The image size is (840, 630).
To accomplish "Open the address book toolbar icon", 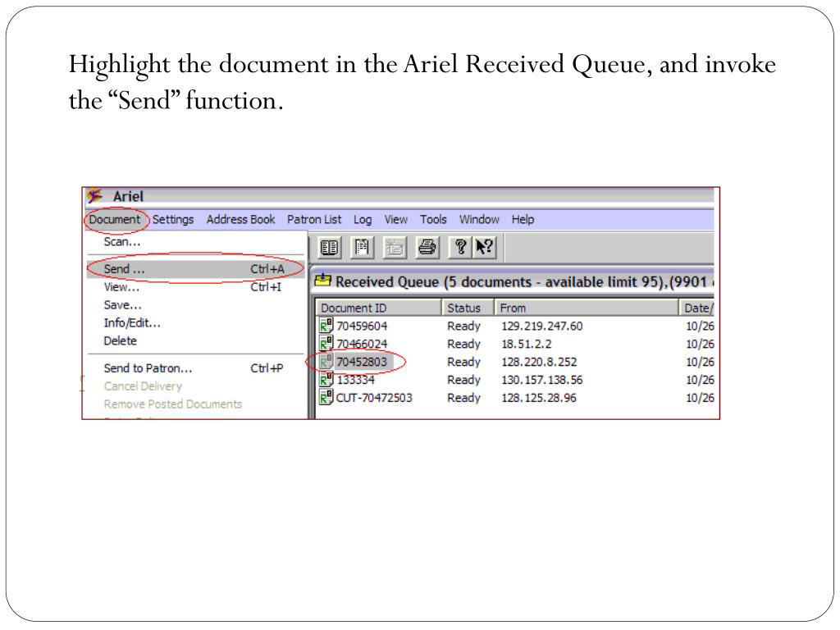I will [329, 248].
